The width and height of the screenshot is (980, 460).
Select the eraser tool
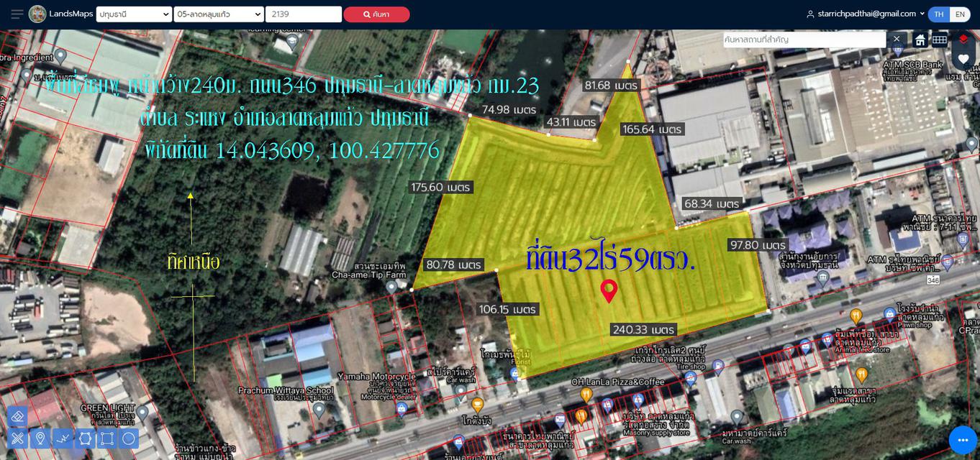[18, 416]
